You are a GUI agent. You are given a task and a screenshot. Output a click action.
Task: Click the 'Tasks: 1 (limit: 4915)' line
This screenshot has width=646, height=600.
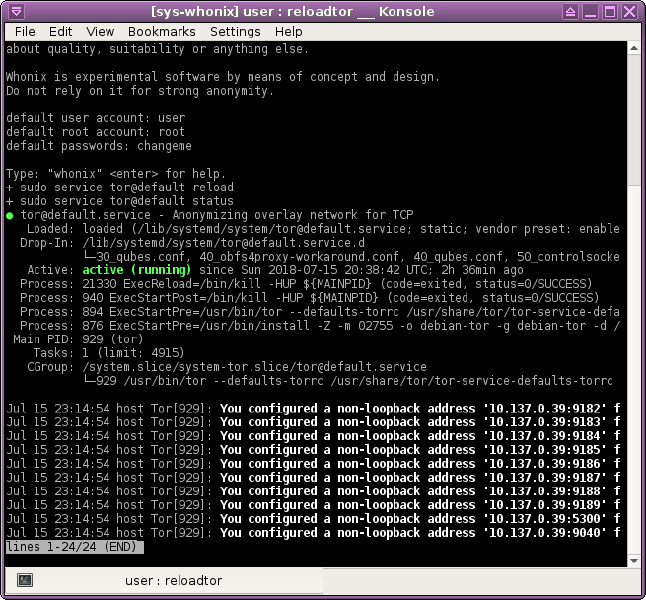pyautogui.click(x=109, y=353)
